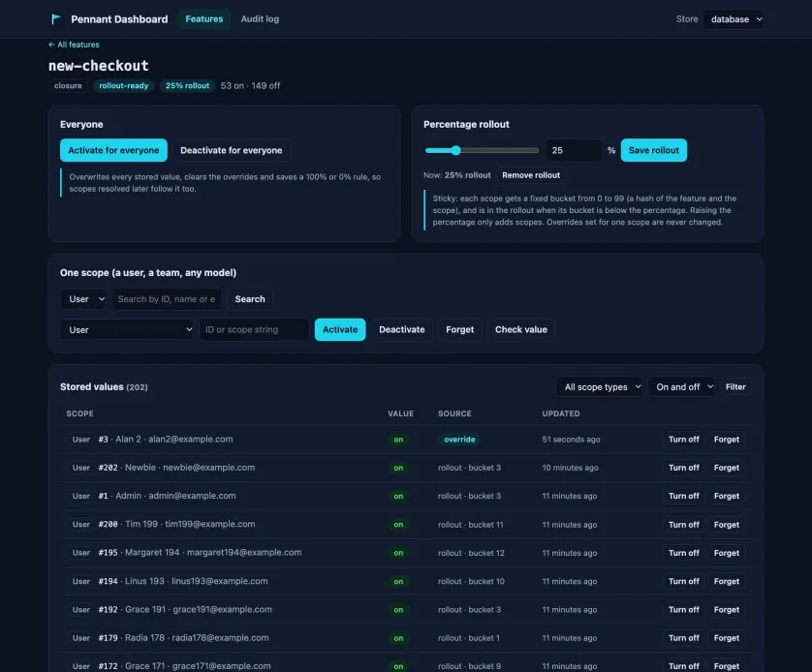Click the override source badge

459,440
